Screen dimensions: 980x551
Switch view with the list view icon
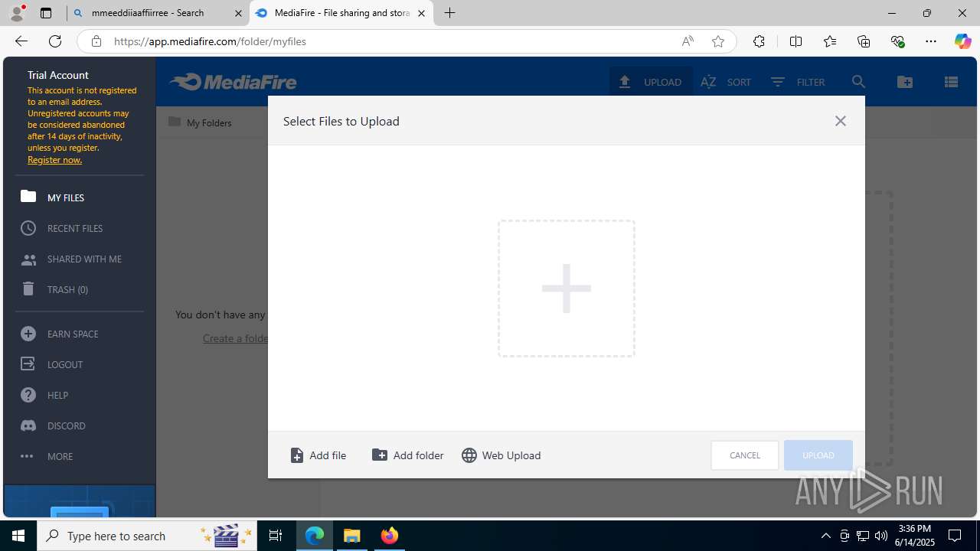tap(951, 82)
